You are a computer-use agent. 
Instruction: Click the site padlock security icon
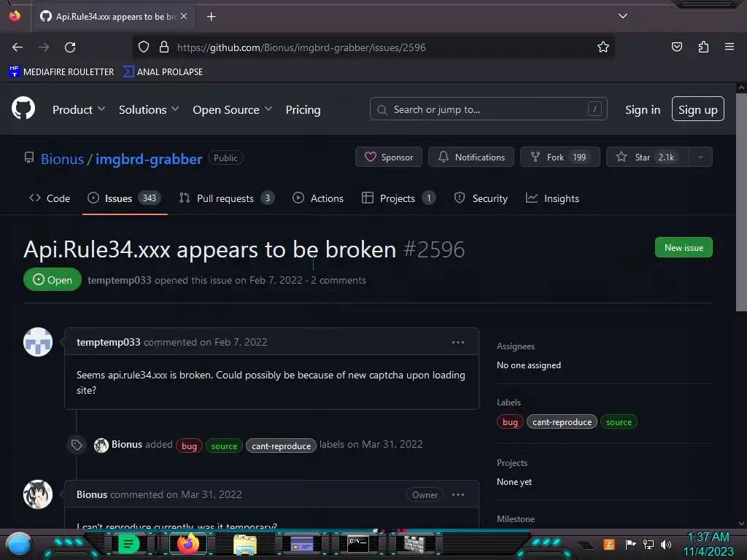[164, 47]
